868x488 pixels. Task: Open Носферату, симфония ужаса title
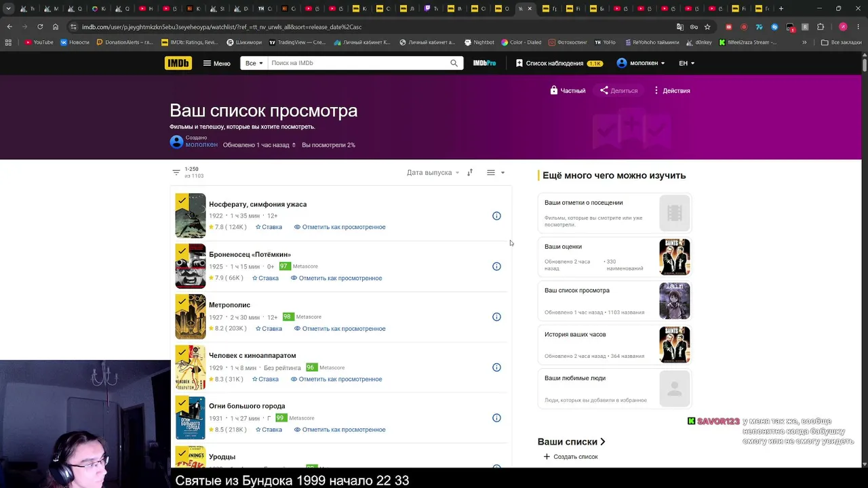tap(258, 204)
